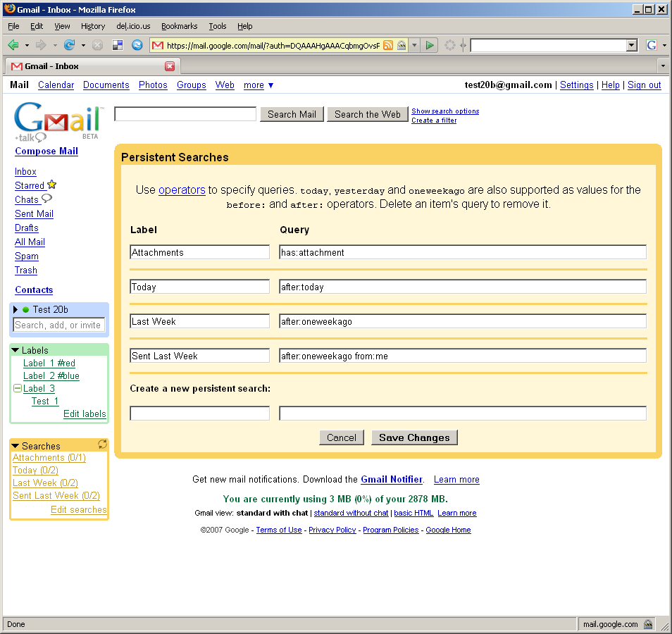Click the green Go arrow button
This screenshot has height=634, width=672.
[430, 45]
